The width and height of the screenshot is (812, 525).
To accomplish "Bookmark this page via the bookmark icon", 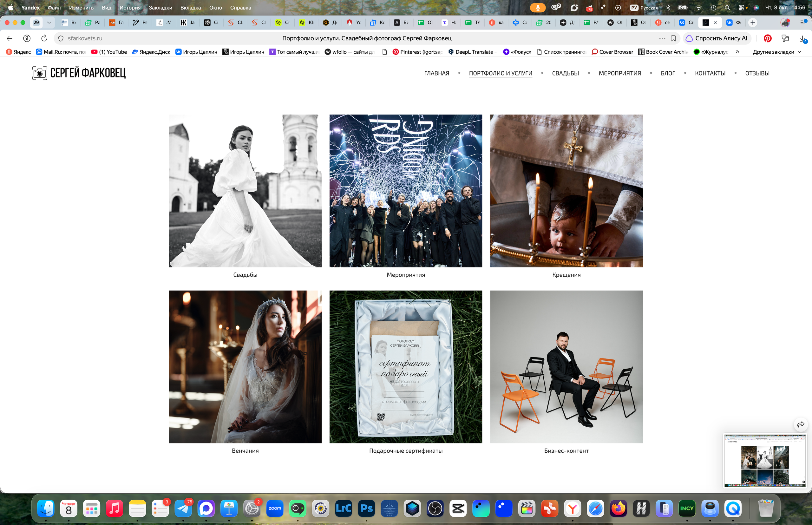I will pos(673,38).
